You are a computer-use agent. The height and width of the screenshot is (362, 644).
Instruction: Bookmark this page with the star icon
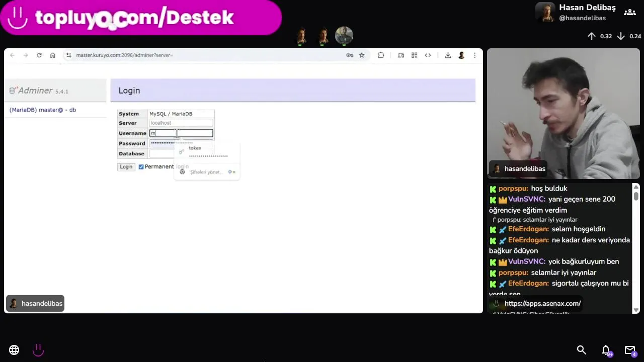[362, 55]
